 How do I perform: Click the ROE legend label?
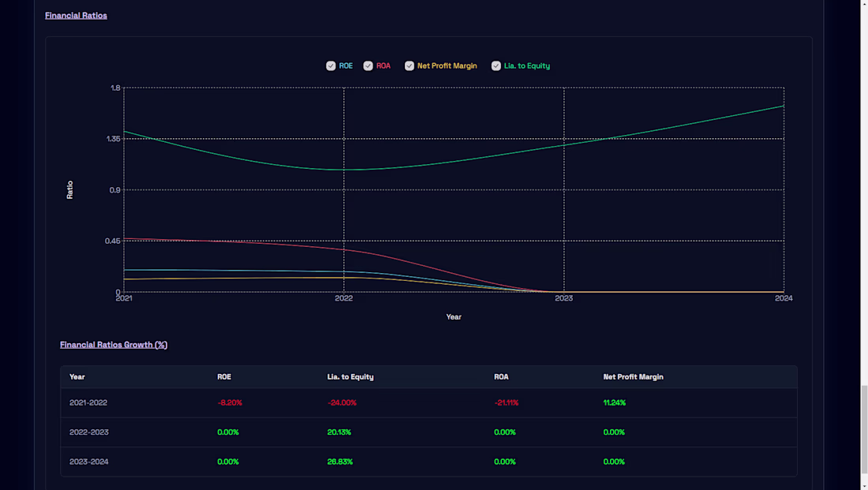click(x=345, y=65)
